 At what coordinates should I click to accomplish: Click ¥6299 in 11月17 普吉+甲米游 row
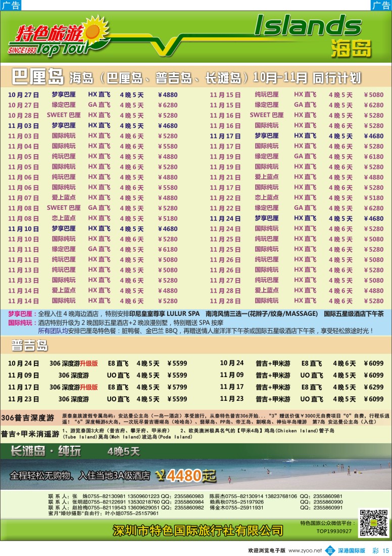click(x=374, y=387)
